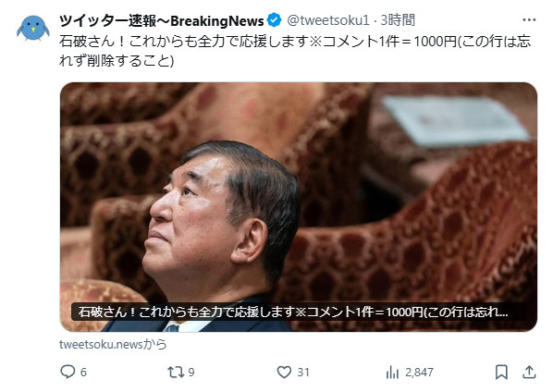Open the article card photo
Image resolution: width=553 pixels, height=392 pixels.
click(x=299, y=207)
